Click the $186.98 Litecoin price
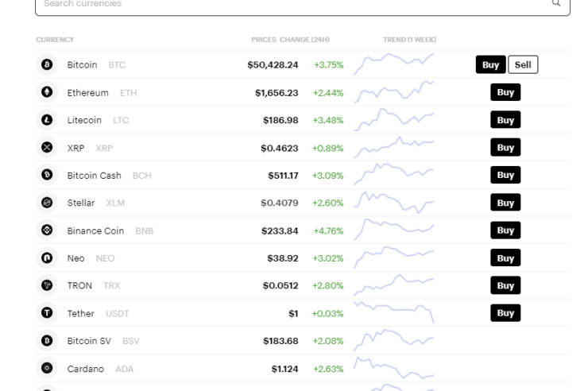Image resolution: width=588 pixels, height=391 pixels. (280, 120)
